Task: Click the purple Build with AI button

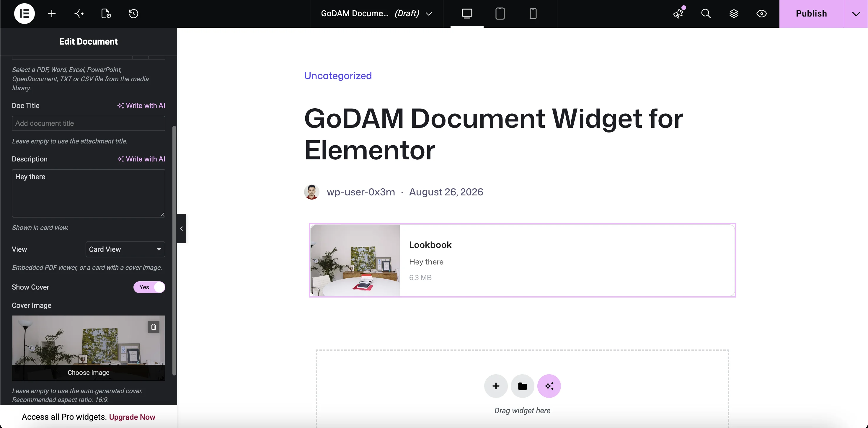Action: tap(549, 386)
